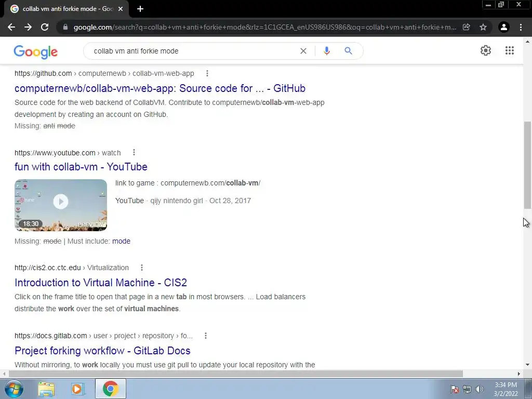Viewport: 532px width, 399px height.
Task: Share this page icon in address bar
Action: pyautogui.click(x=467, y=27)
